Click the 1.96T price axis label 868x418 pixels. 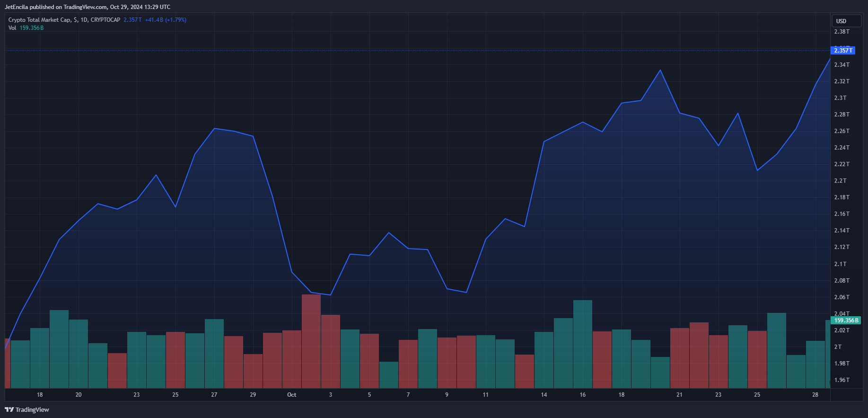[x=842, y=380]
